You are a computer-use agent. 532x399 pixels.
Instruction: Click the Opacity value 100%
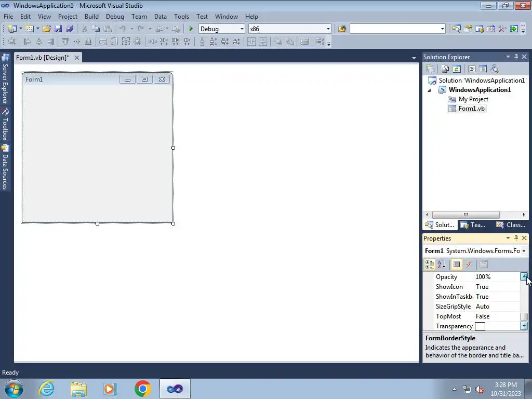pos(483,277)
